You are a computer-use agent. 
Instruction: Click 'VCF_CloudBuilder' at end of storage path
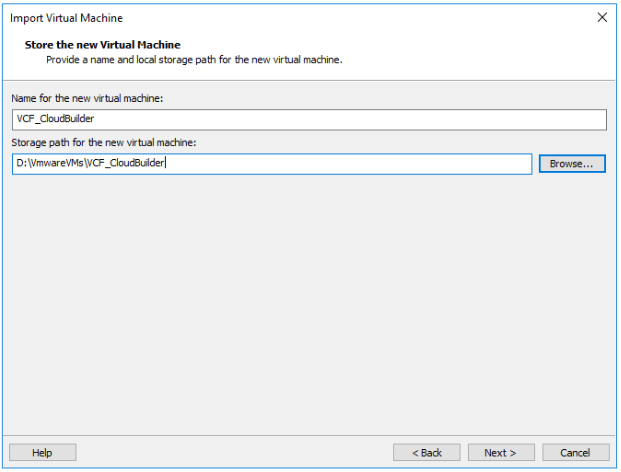pyautogui.click(x=124, y=164)
